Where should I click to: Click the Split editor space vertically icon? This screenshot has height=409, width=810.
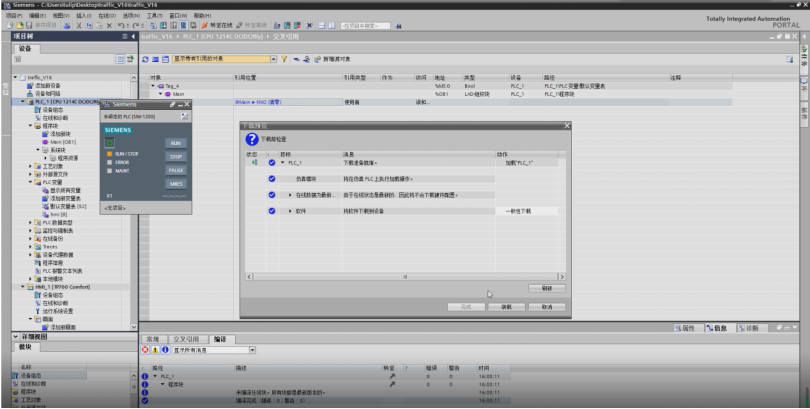pyautogui.click(x=332, y=25)
